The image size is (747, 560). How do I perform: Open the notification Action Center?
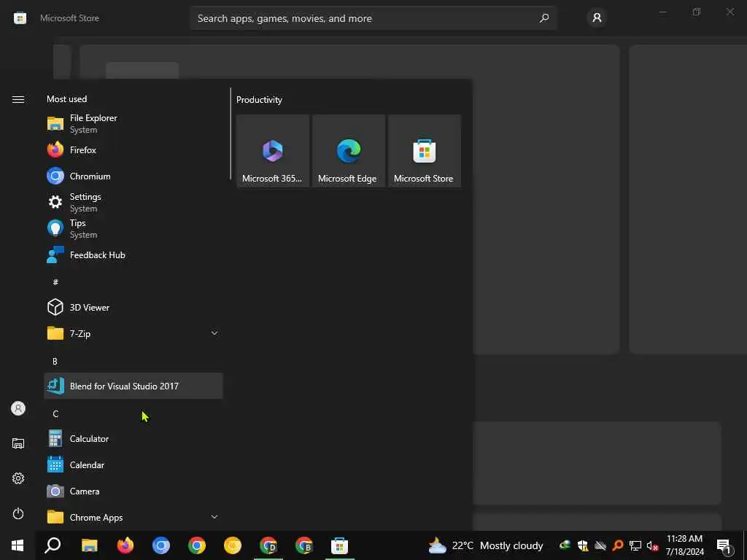click(724, 545)
